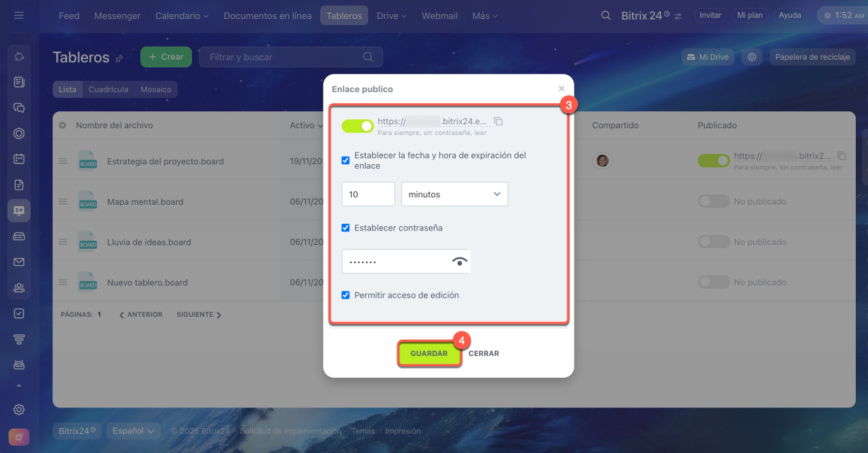Open the settings gear in left sidebar
The width and height of the screenshot is (868, 453).
point(19,410)
